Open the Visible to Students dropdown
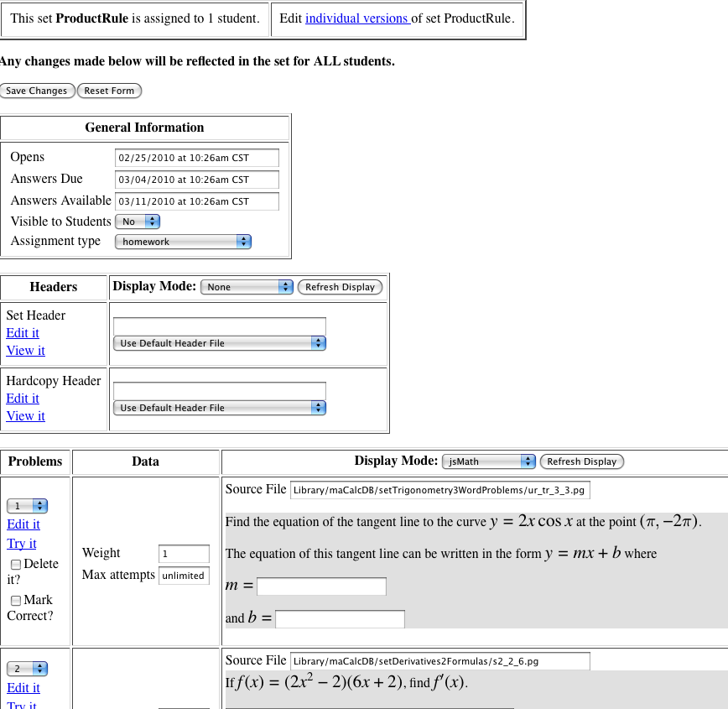Viewport: 728px width, 709px height. pos(138,222)
